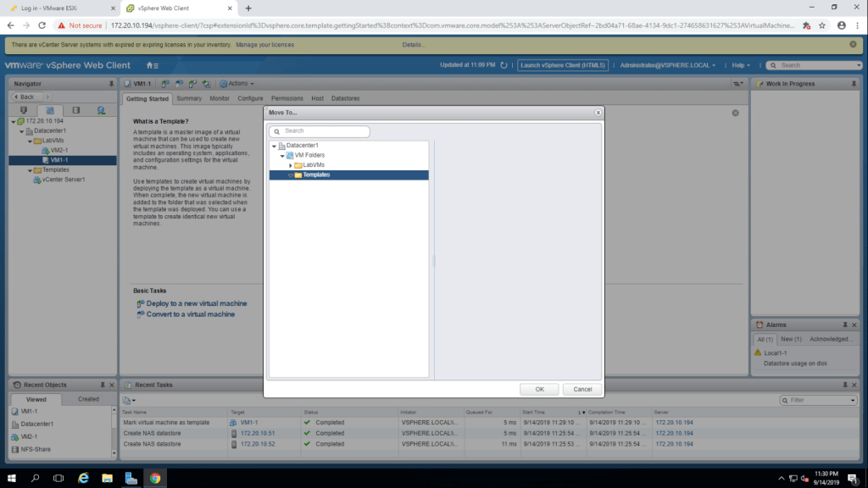Click the refresh icon beside update time
Viewport: 868px width, 488px height.
coord(504,65)
